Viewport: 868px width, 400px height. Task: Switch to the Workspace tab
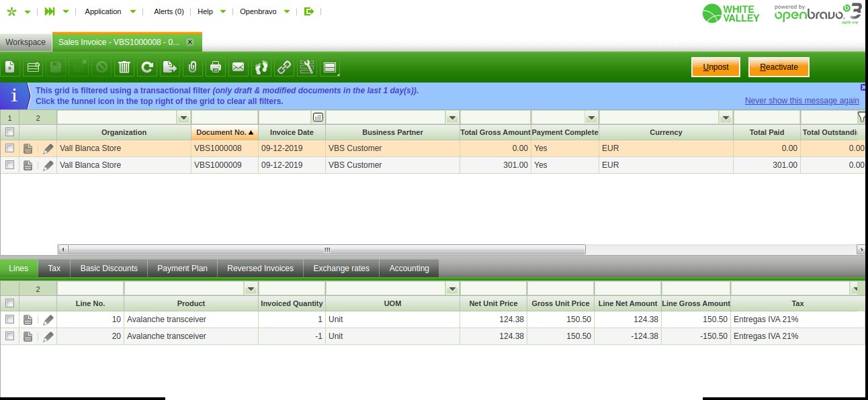(x=26, y=42)
